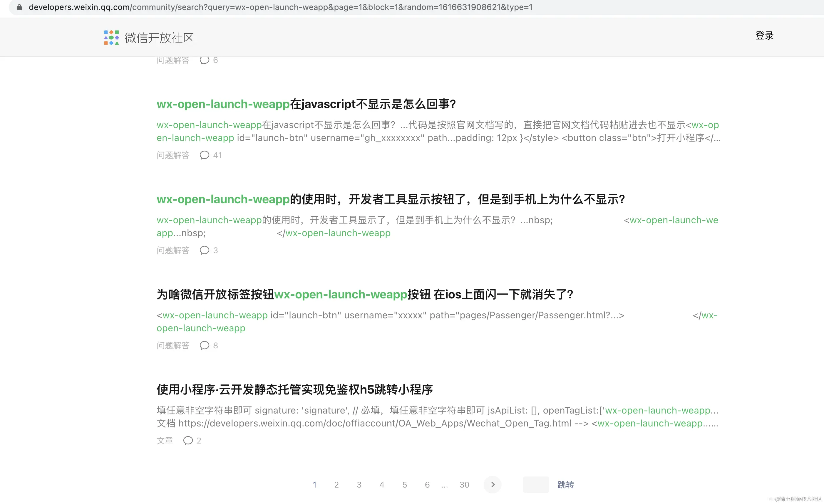Click the 微信开放社区 site title text
Screen dimensions: 824x504
(x=159, y=38)
